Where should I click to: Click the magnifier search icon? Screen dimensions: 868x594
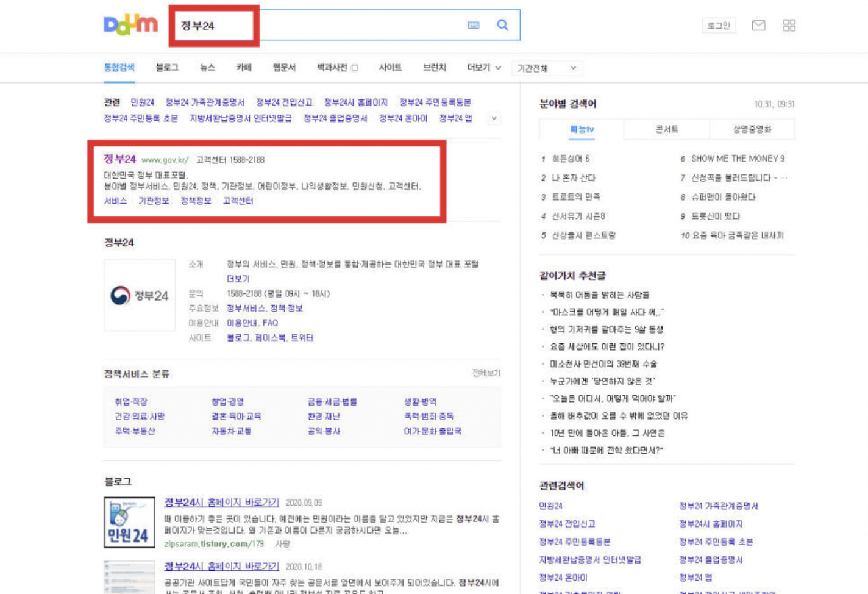[x=503, y=25]
